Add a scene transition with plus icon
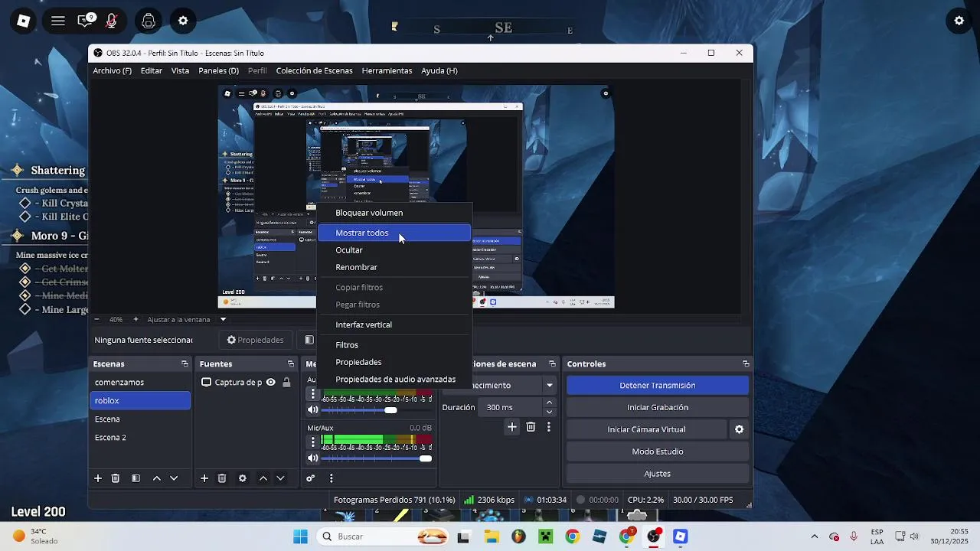980x551 pixels. 512,427
